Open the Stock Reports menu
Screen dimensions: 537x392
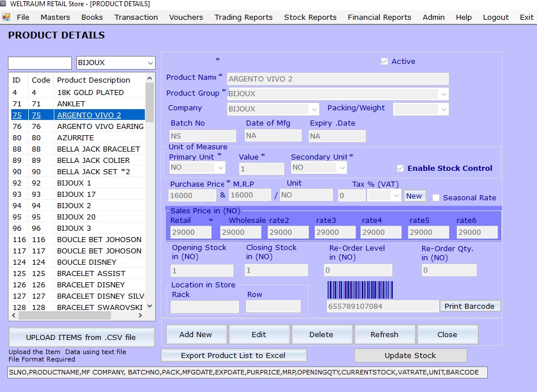[310, 17]
